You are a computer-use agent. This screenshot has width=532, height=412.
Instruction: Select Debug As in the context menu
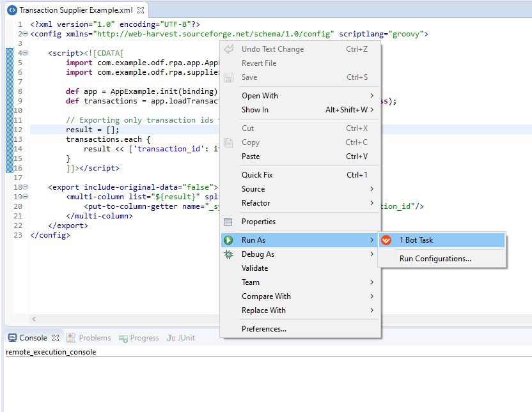300,254
